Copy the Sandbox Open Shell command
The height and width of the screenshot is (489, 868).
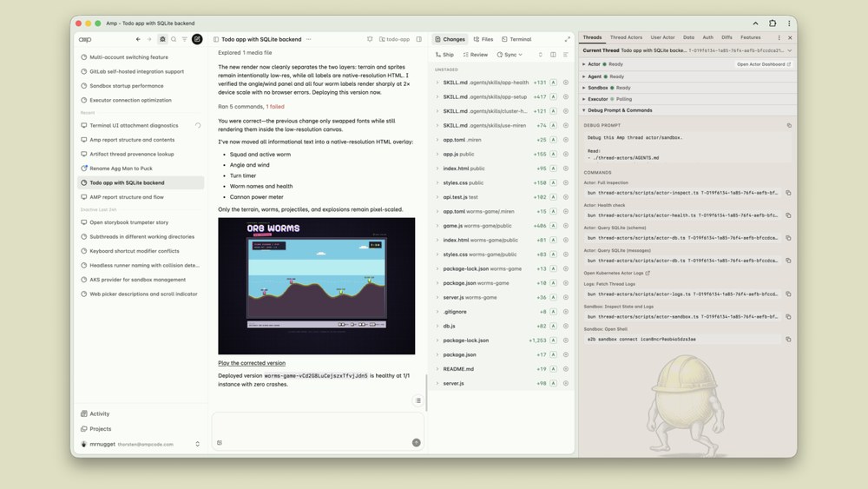(788, 339)
